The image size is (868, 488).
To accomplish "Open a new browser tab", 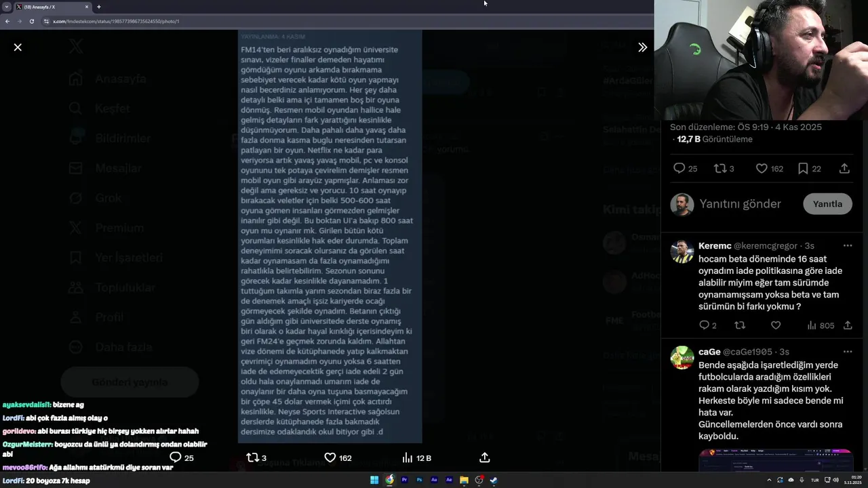I will 99,7.
